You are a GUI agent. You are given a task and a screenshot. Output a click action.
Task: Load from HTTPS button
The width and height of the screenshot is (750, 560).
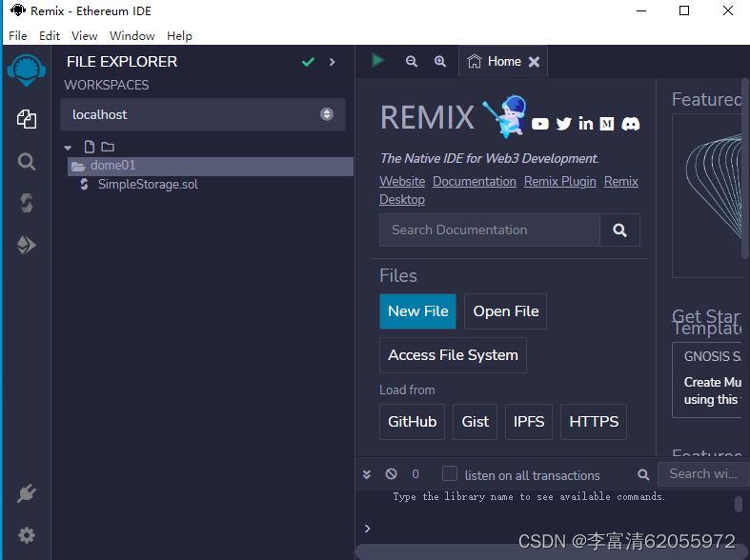594,422
